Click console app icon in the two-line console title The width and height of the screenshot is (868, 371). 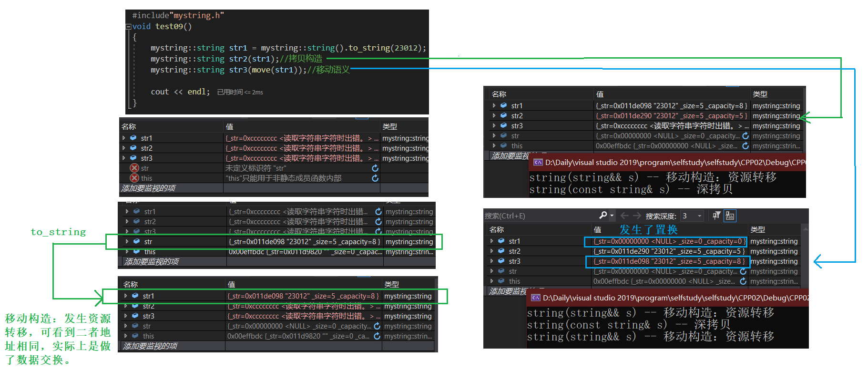[538, 163]
